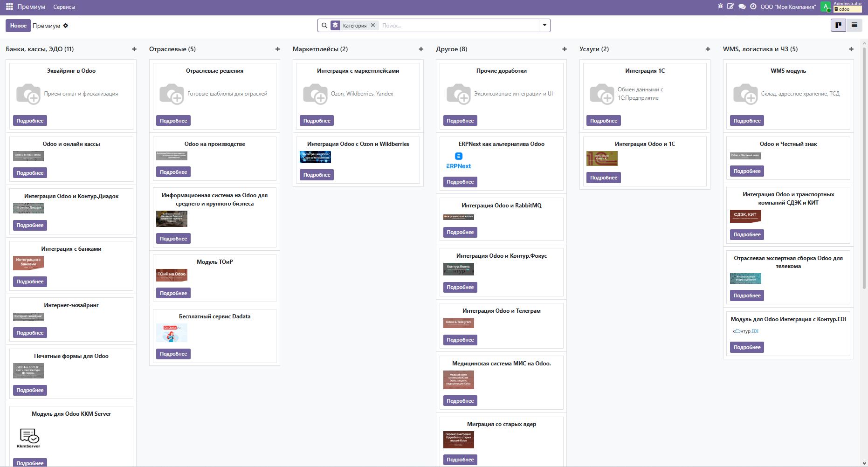
Task: Add a card to Банки, кассы, ЭДО column
Action: pyautogui.click(x=134, y=49)
